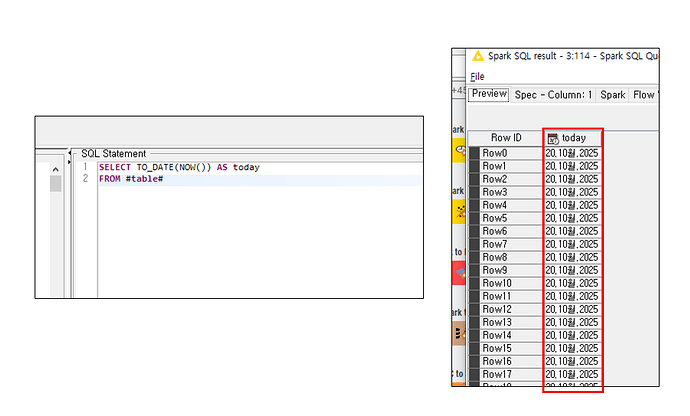Click scroll up arrow in left panel

pos(56,168)
